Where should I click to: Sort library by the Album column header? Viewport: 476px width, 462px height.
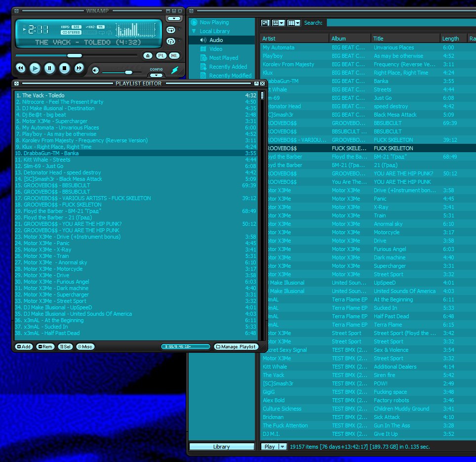tap(350, 39)
